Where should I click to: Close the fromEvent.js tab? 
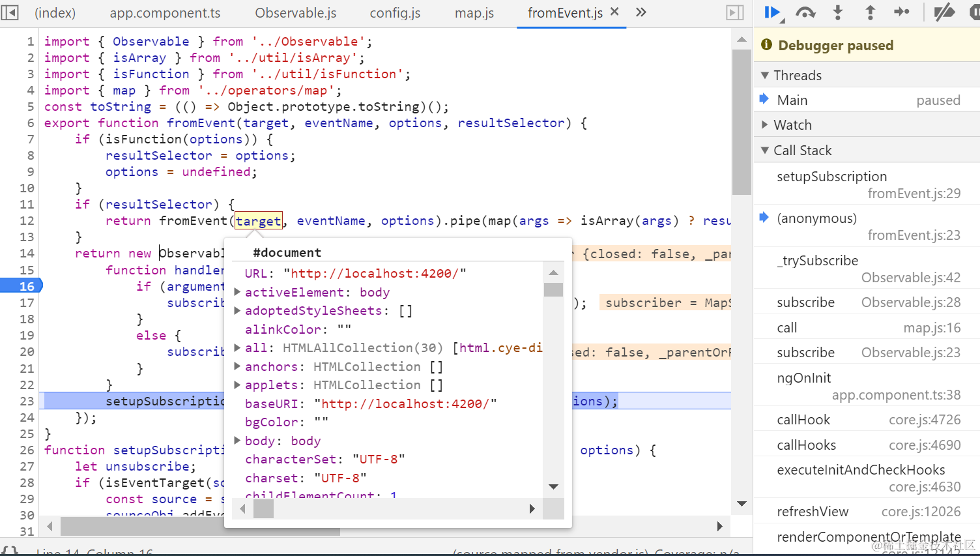pyautogui.click(x=614, y=12)
